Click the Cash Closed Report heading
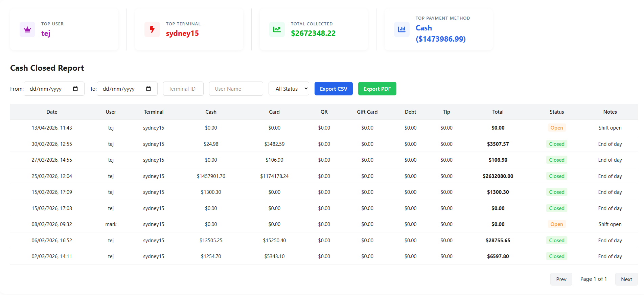Screen dimensions: 644x295 pyautogui.click(x=47, y=68)
